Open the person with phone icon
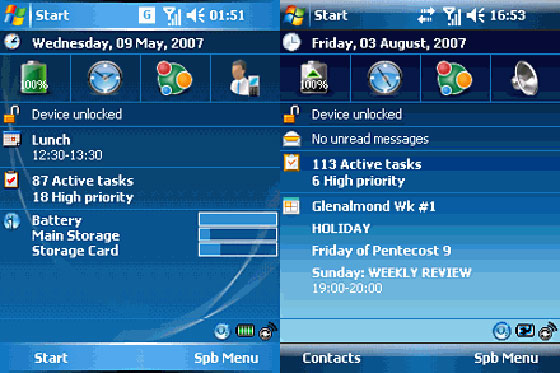This screenshot has height=373, width=560. pyautogui.click(x=245, y=78)
